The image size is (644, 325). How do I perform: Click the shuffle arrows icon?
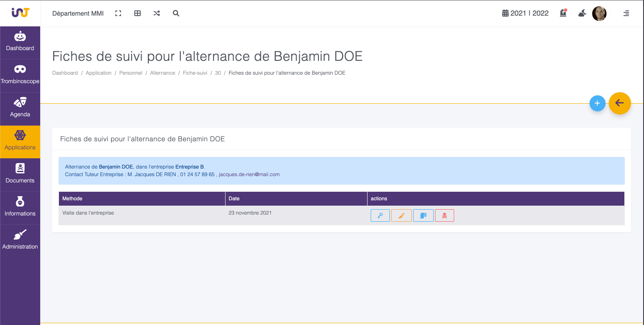(x=157, y=13)
